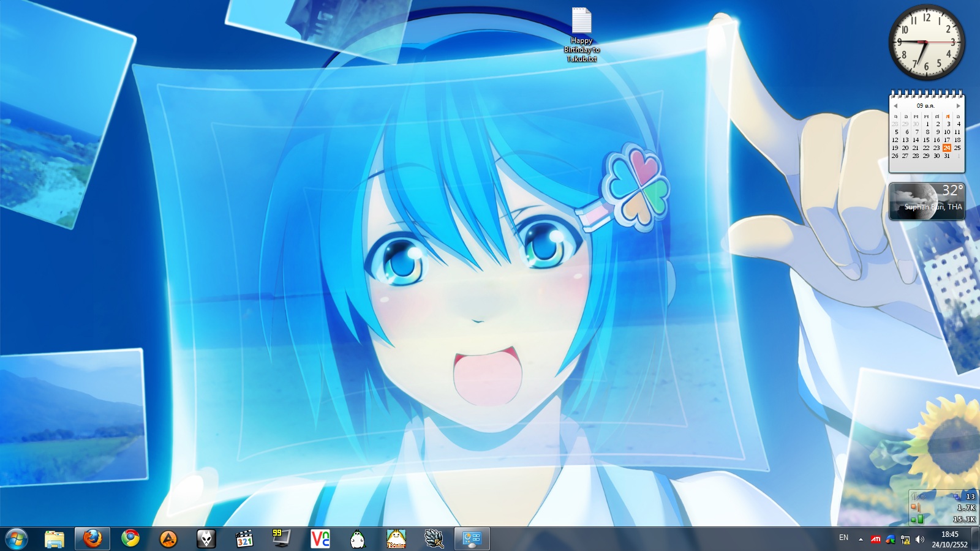
Task: Click the monitor icon labeled 99
Action: (282, 538)
